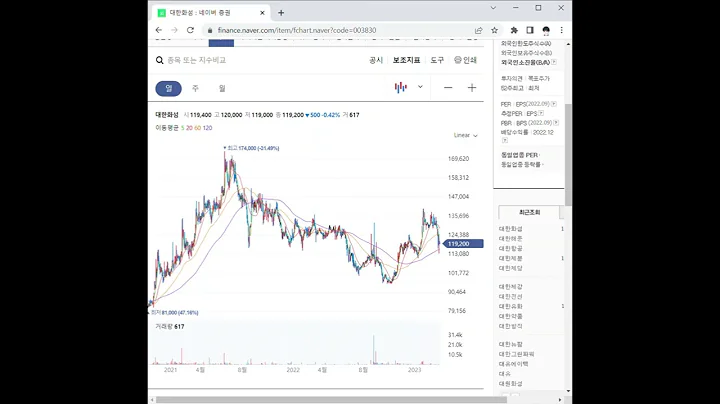Open 대유에이텍 in the recent list
Viewport: 720px width, 404px height.
513,364
